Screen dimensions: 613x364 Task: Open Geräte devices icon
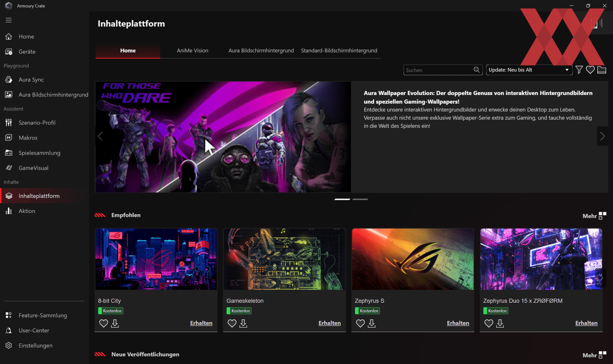pyautogui.click(x=9, y=52)
